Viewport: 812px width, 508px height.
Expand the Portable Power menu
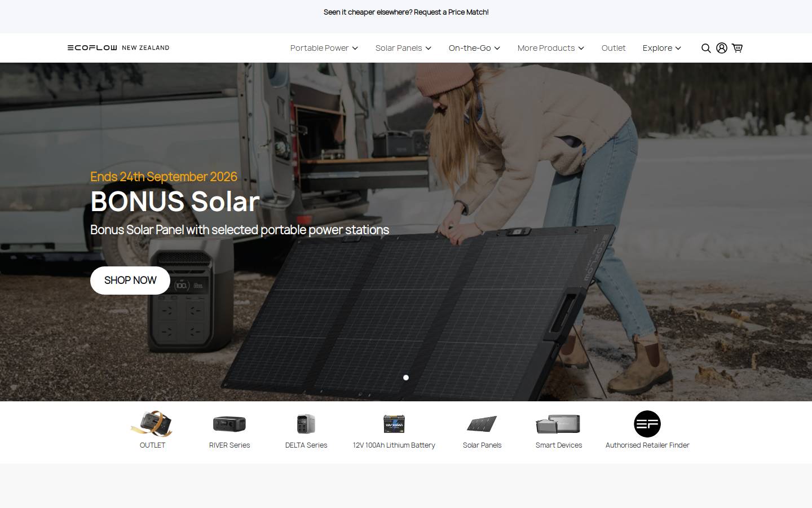[x=324, y=48]
